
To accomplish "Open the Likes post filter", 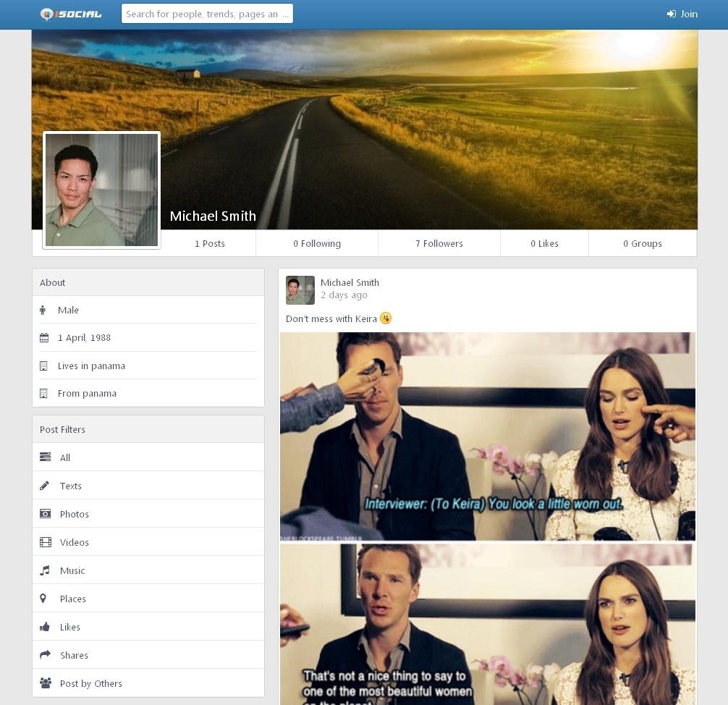I will pos(69,627).
